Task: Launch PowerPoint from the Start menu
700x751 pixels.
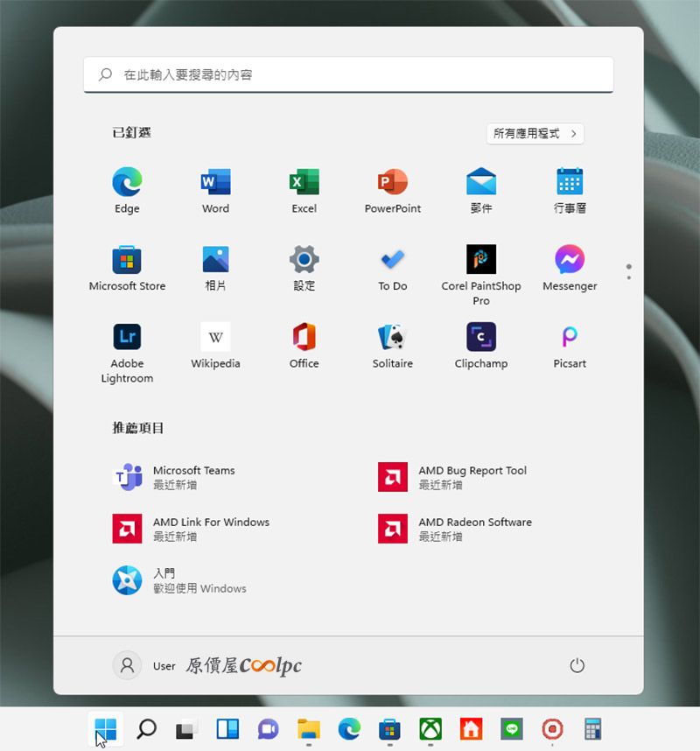Action: click(393, 190)
